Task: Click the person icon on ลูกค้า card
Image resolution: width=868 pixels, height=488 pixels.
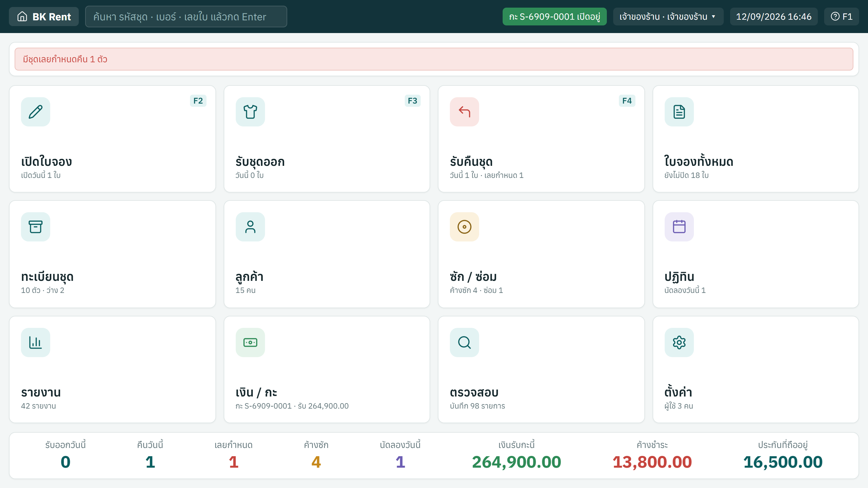Action: (x=250, y=227)
